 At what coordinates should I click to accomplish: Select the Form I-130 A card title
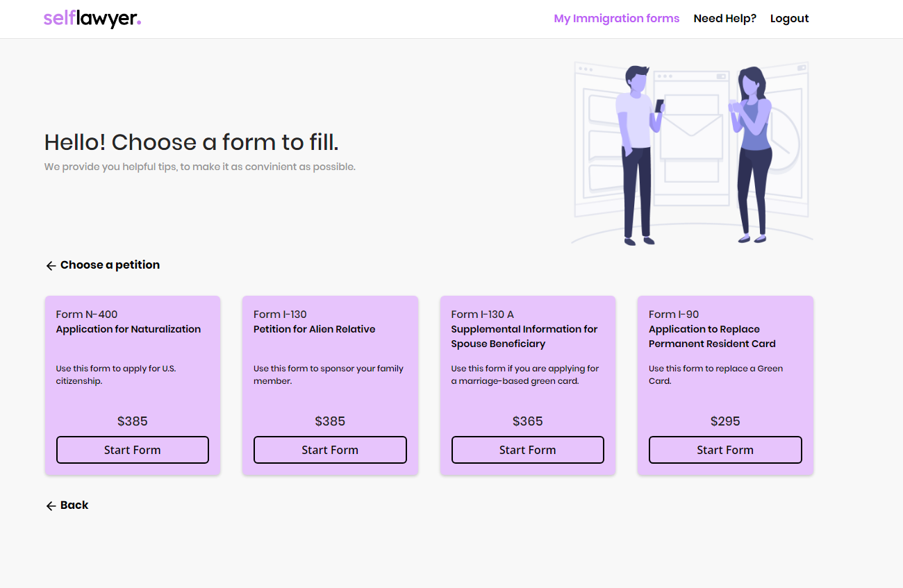(x=482, y=314)
